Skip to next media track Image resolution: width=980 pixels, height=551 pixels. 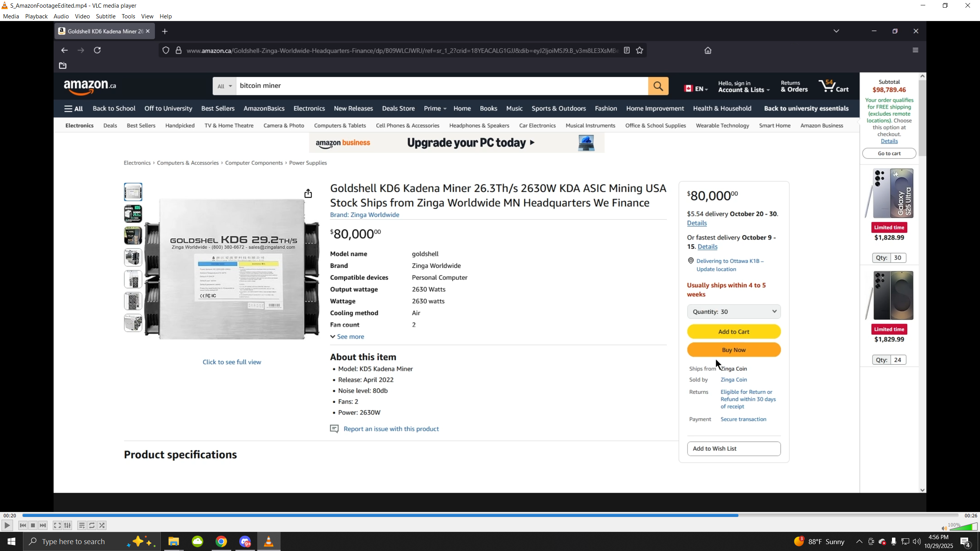[x=43, y=525]
